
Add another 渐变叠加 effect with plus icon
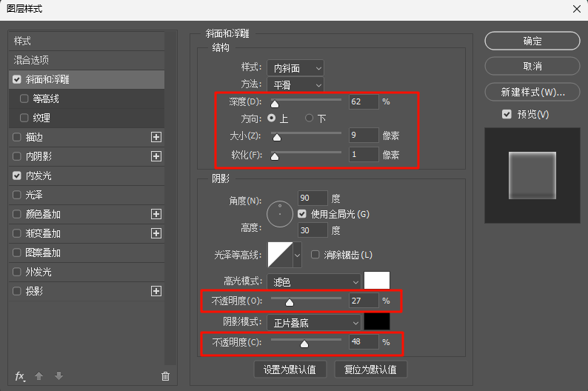point(156,233)
